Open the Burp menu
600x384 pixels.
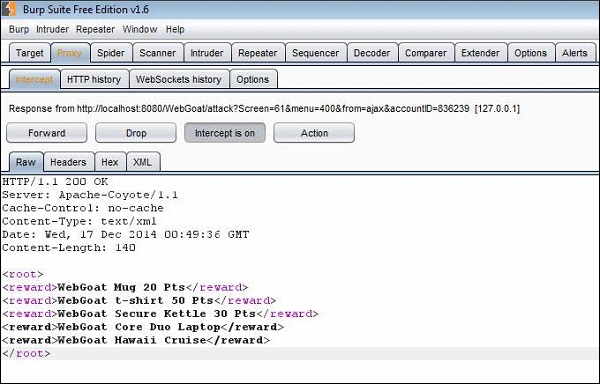(x=19, y=29)
